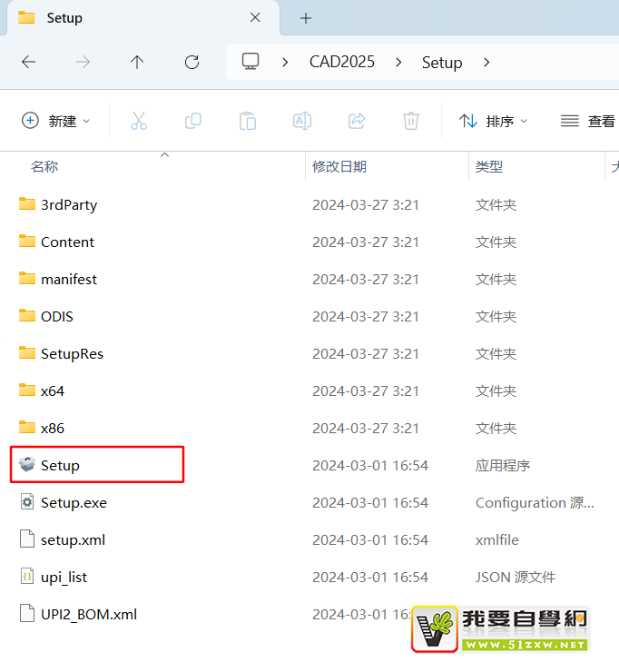Select the Setup application file
The width and height of the screenshot is (619, 672).
point(60,465)
